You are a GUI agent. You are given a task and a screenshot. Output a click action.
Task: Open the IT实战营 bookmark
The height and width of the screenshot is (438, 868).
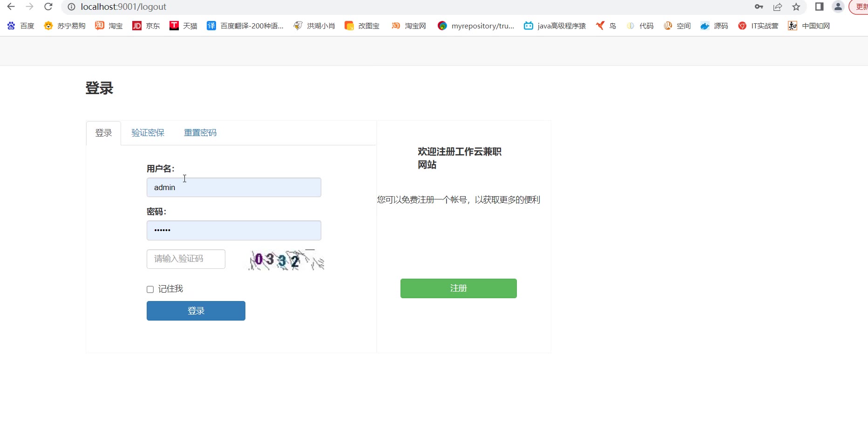point(758,26)
